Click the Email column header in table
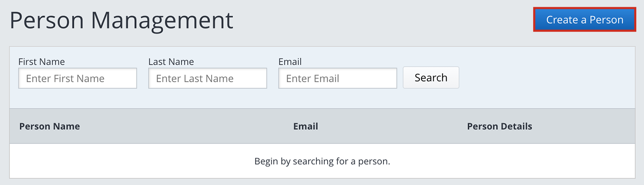Viewport: 644px width, 185px height. (305, 126)
